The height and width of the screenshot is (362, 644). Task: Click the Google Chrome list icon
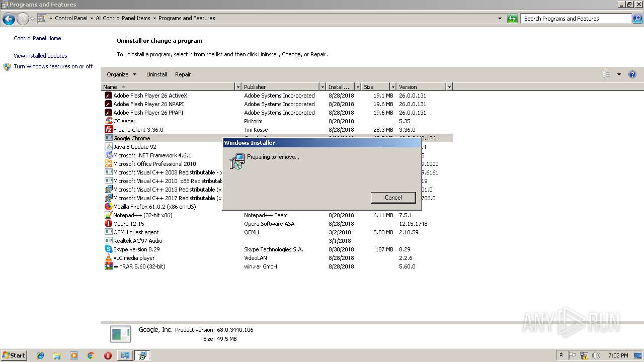pos(108,138)
